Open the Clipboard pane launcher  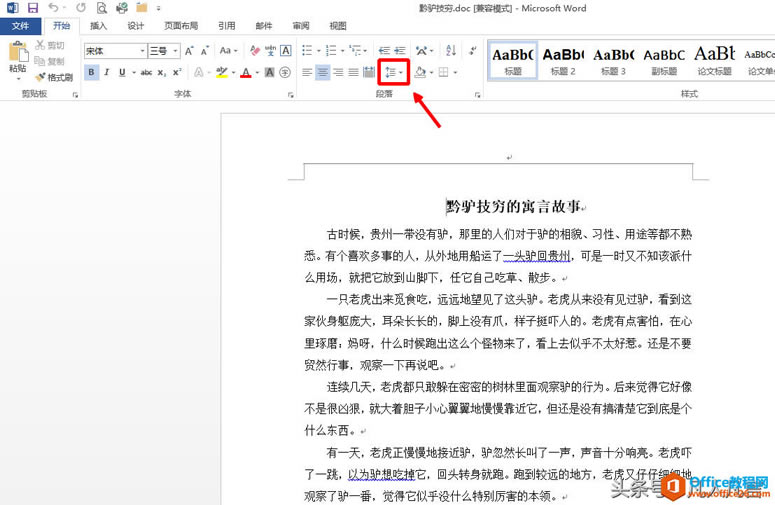75,95
